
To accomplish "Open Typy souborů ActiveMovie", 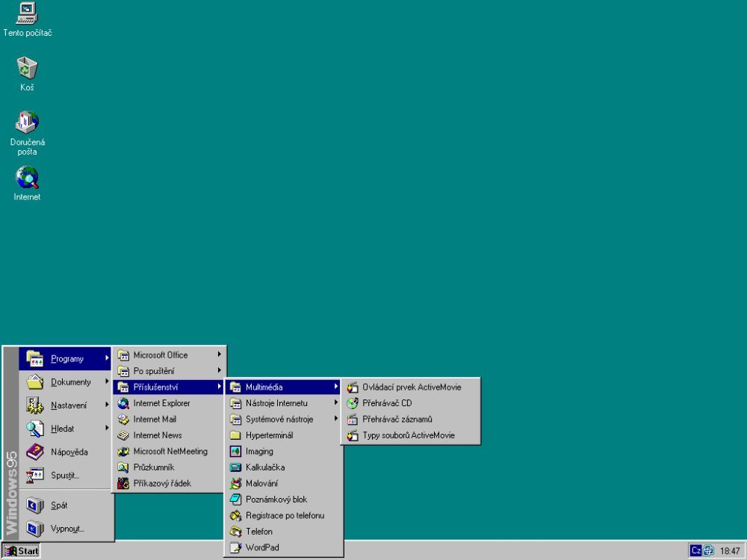I will (411, 435).
